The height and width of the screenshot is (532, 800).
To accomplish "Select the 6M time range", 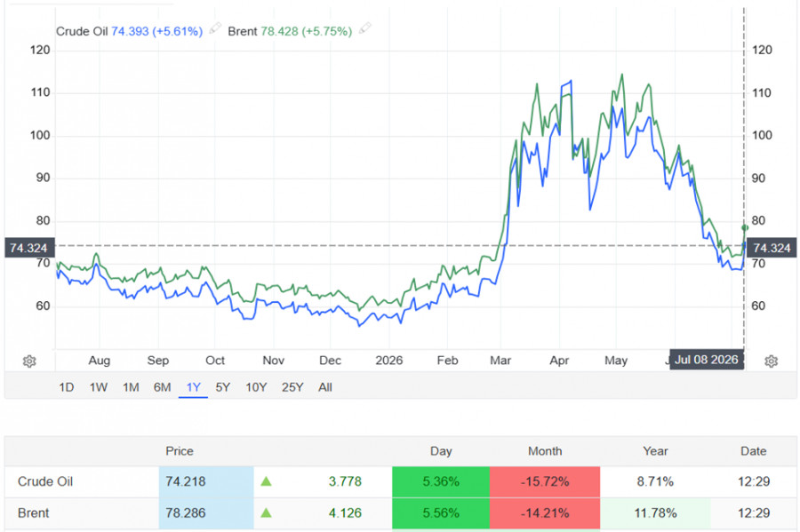I will [163, 387].
